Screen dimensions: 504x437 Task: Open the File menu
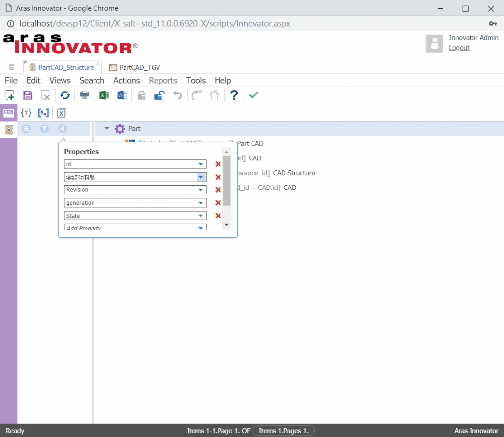click(11, 80)
